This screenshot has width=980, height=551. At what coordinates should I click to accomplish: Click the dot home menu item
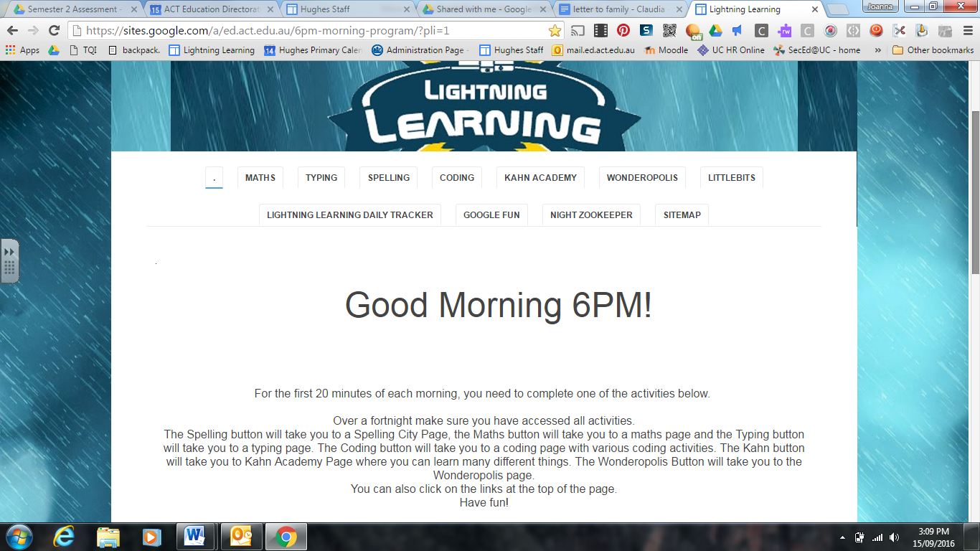(x=214, y=178)
